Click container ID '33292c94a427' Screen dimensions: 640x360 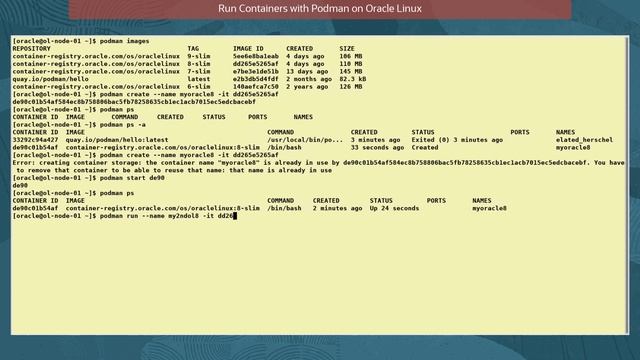(x=36, y=140)
